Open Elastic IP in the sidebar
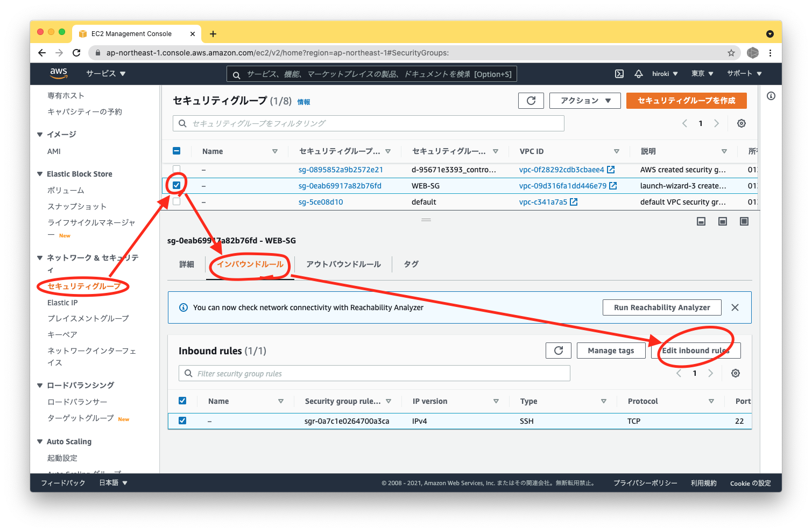 [x=62, y=303]
